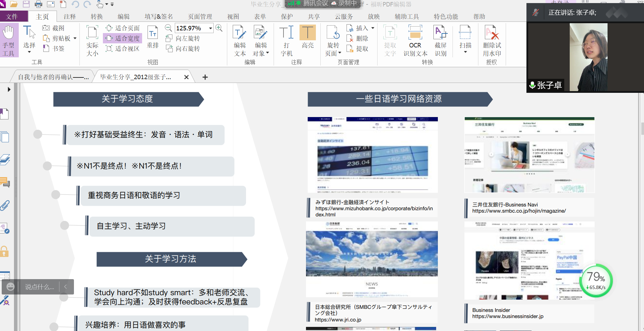Image resolution: width=644 pixels, height=331 pixels.
Task: Add a new tab with plus button
Action: coord(205,77)
